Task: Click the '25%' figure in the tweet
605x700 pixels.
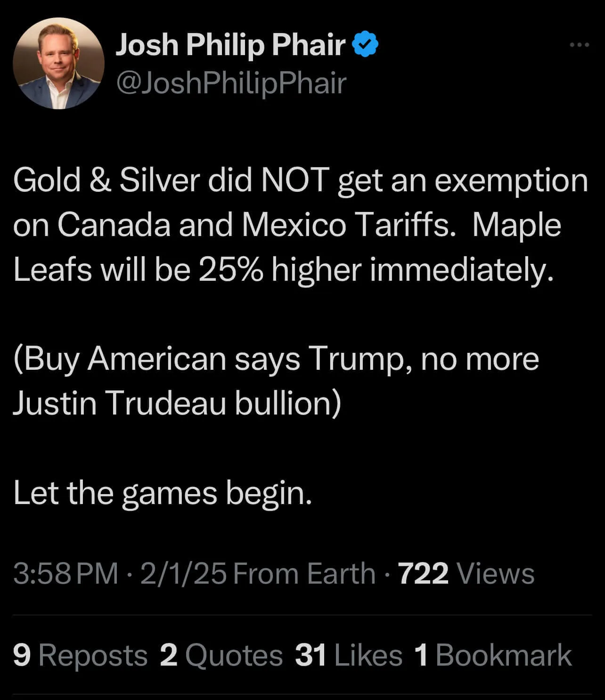Action: click(231, 270)
